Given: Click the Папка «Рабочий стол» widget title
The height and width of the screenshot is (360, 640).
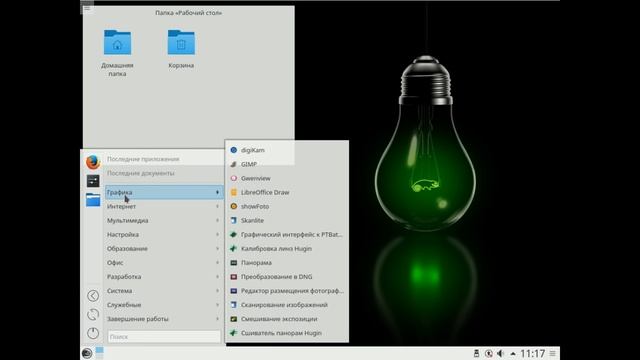Looking at the screenshot, I should (189, 13).
